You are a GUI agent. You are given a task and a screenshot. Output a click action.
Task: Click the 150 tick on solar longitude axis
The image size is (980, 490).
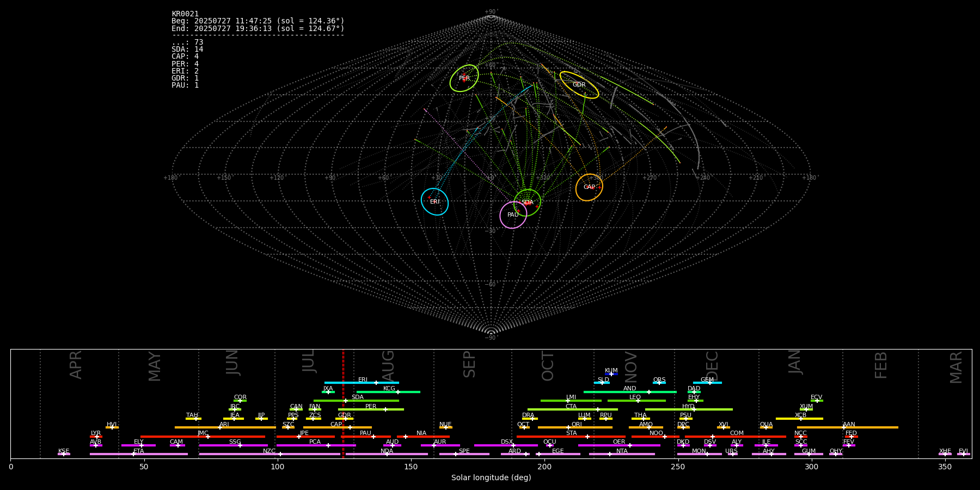click(411, 467)
